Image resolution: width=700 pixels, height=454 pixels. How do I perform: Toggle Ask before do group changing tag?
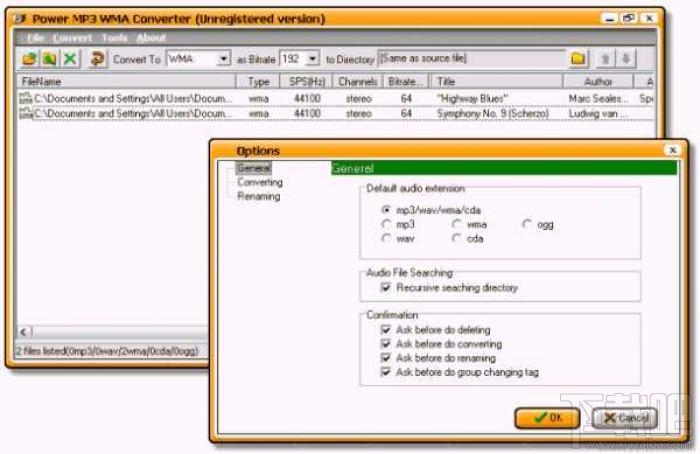[386, 372]
